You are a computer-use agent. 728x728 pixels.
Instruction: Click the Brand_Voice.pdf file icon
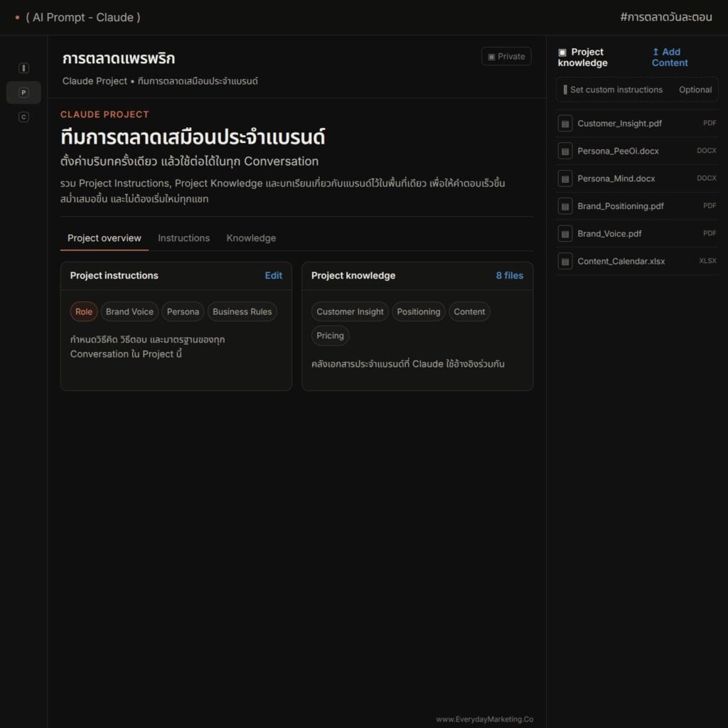564,234
